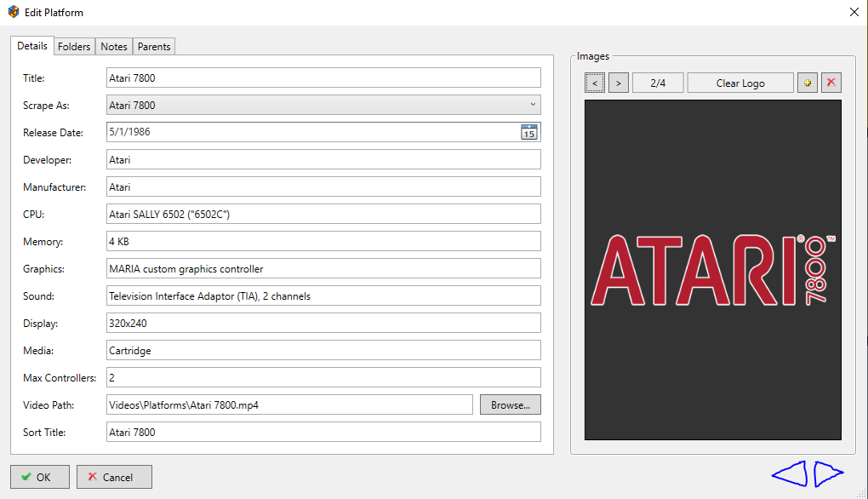Edit the Developer field
868x499 pixels.
coord(323,159)
